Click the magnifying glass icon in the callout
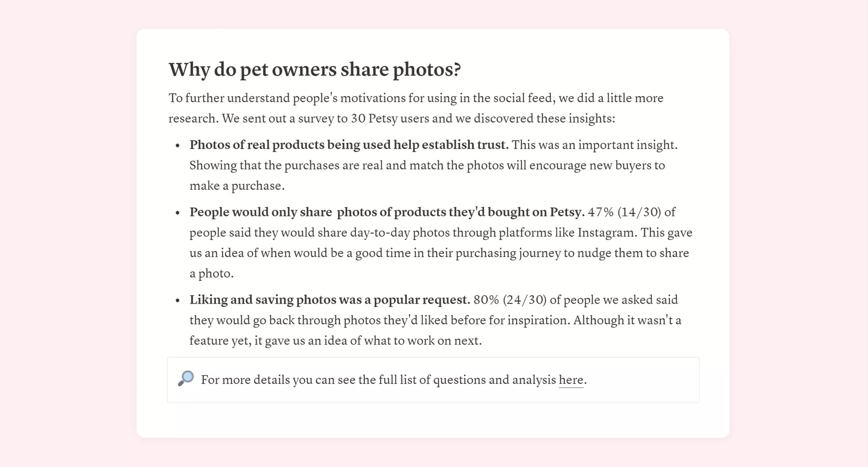 click(186, 379)
